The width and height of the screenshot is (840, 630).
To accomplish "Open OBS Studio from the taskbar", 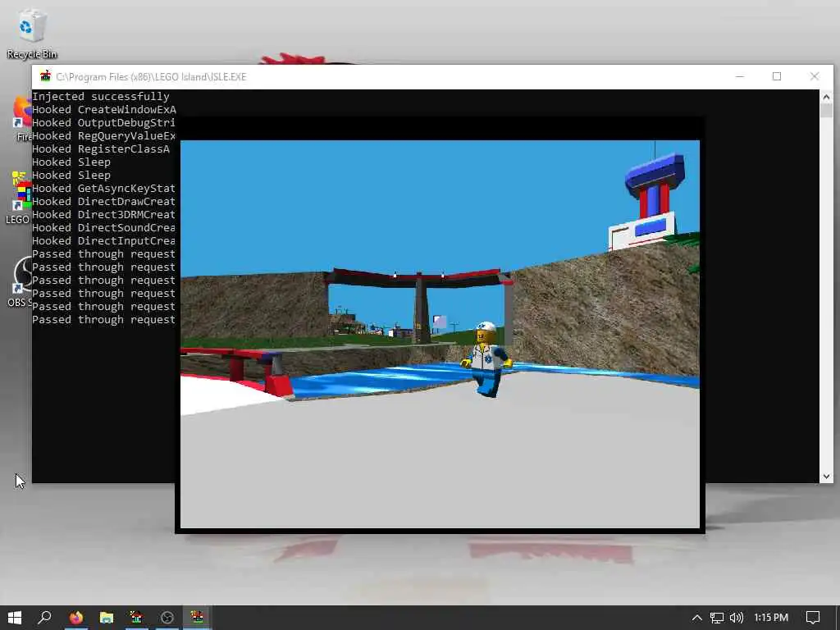I will 167,618.
